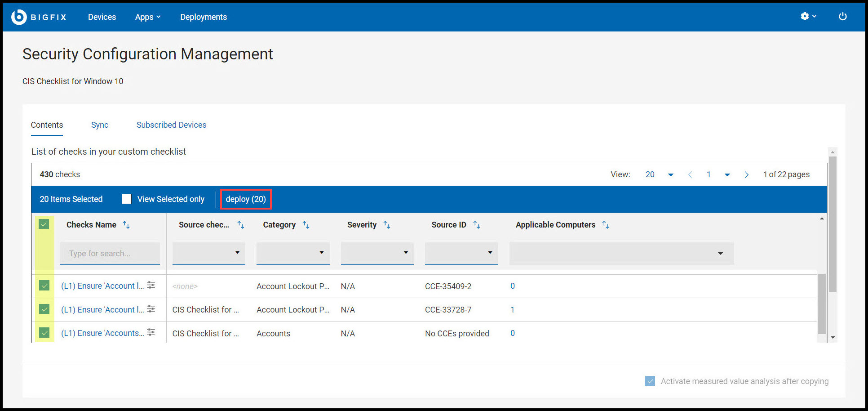Open the Applicable Computers filter dropdown
The height and width of the screenshot is (411, 868).
click(x=622, y=253)
